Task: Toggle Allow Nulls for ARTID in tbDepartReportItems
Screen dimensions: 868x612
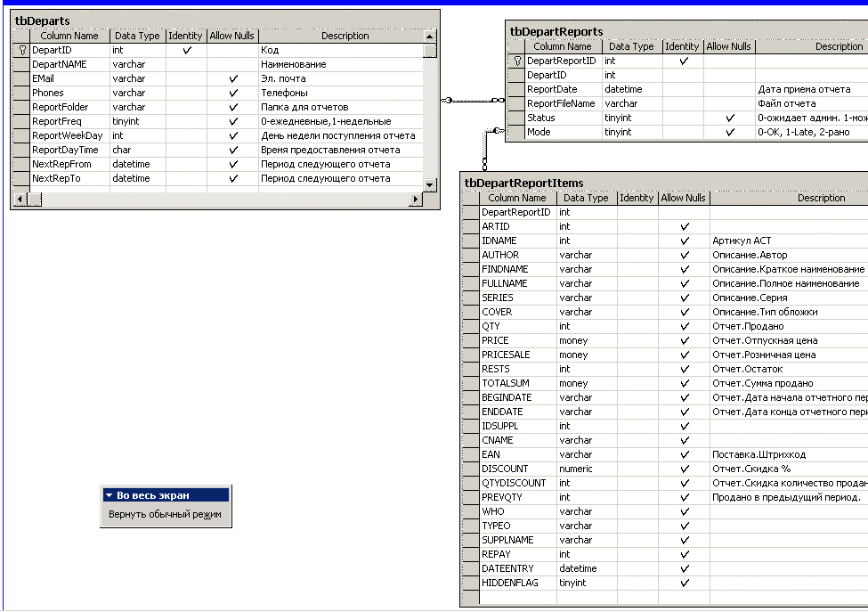Action: click(685, 226)
